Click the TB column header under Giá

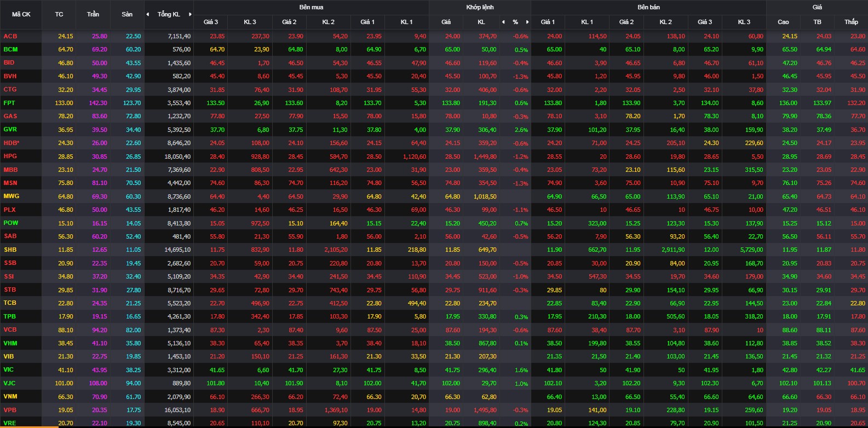[x=818, y=22]
